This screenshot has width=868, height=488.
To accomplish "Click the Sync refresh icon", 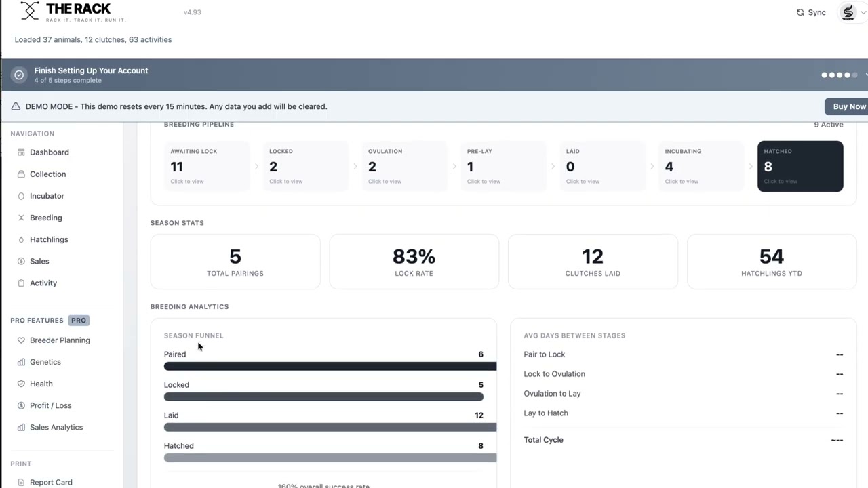I will tap(800, 12).
